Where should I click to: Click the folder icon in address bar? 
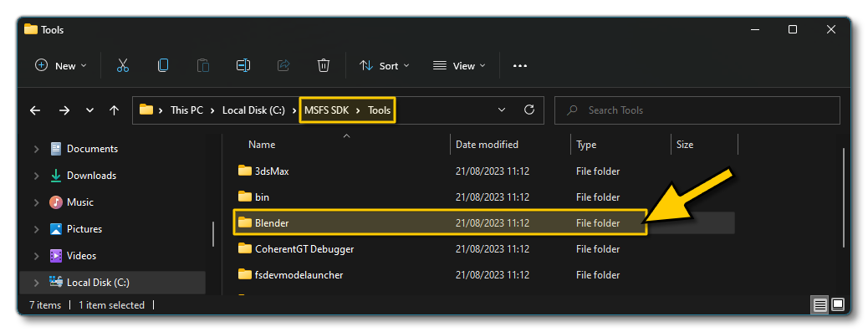click(146, 110)
